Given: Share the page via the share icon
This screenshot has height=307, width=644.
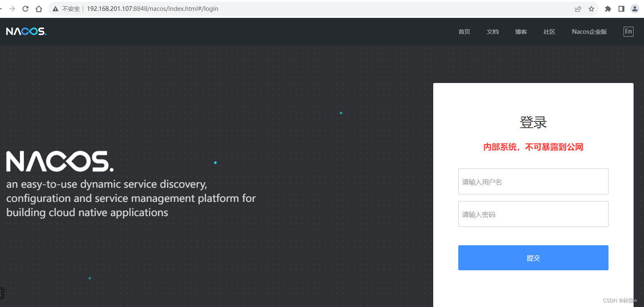Looking at the screenshot, I should click(578, 8).
